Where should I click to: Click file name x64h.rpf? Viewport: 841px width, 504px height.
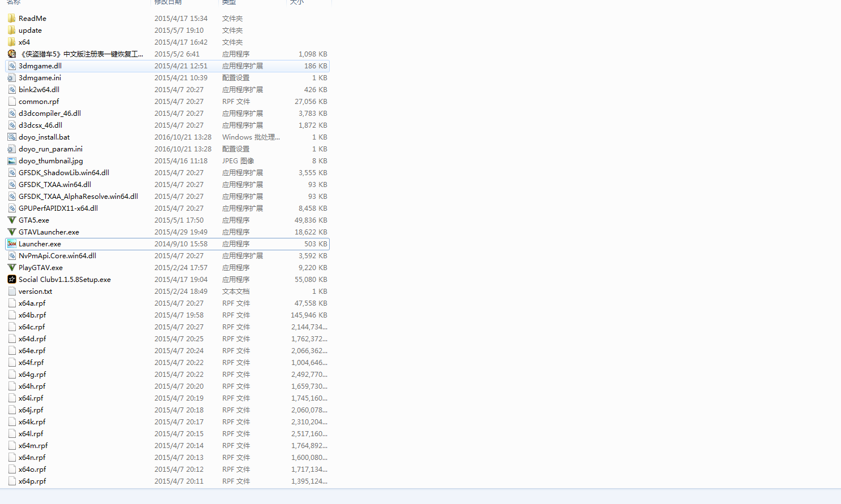[32, 386]
